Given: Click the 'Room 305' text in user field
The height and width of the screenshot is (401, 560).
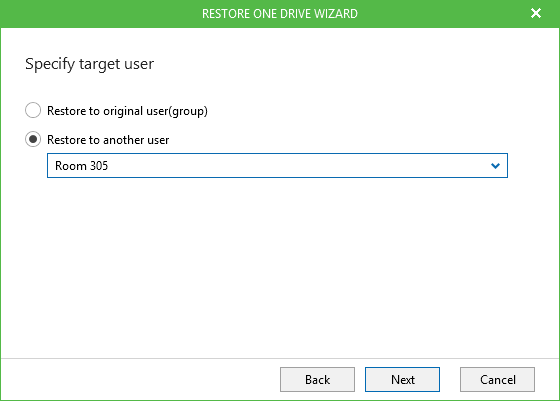Looking at the screenshot, I should pos(81,166).
